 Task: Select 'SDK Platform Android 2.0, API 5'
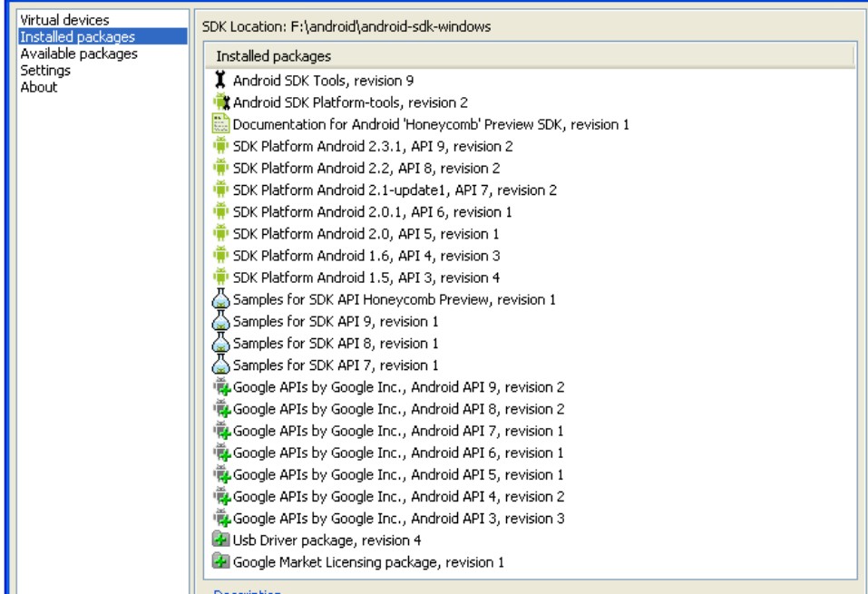click(x=366, y=234)
